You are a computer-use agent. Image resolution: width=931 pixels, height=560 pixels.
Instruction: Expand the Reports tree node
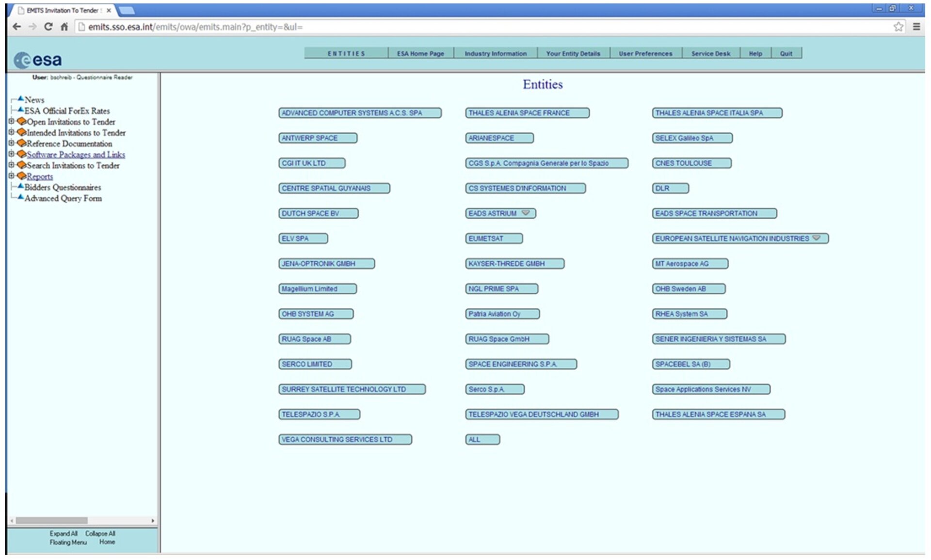tap(11, 176)
